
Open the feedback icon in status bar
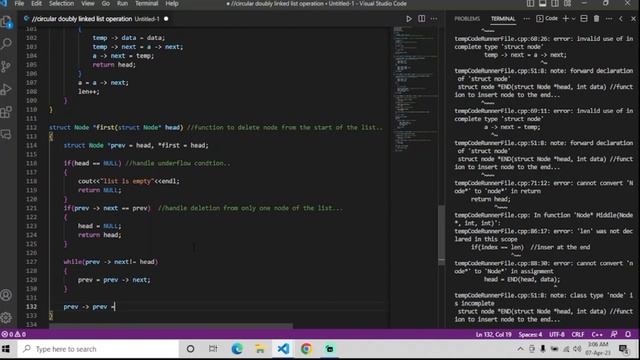click(x=614, y=334)
